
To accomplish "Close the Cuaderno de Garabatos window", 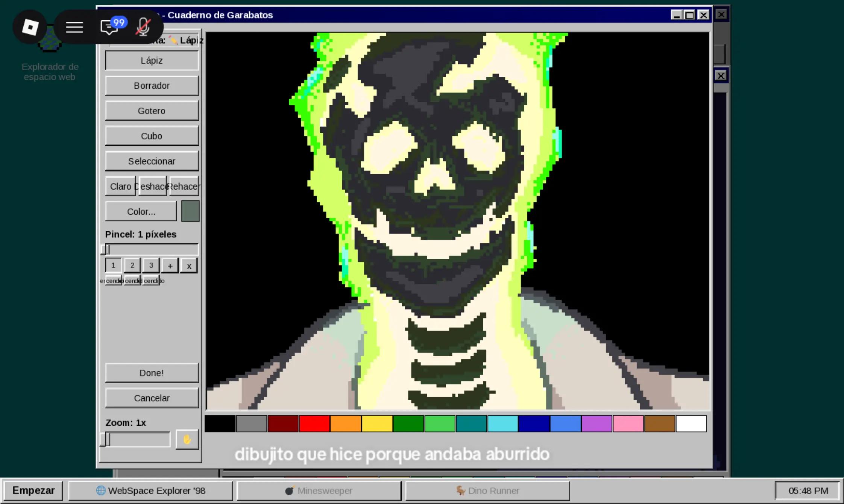I will (703, 15).
